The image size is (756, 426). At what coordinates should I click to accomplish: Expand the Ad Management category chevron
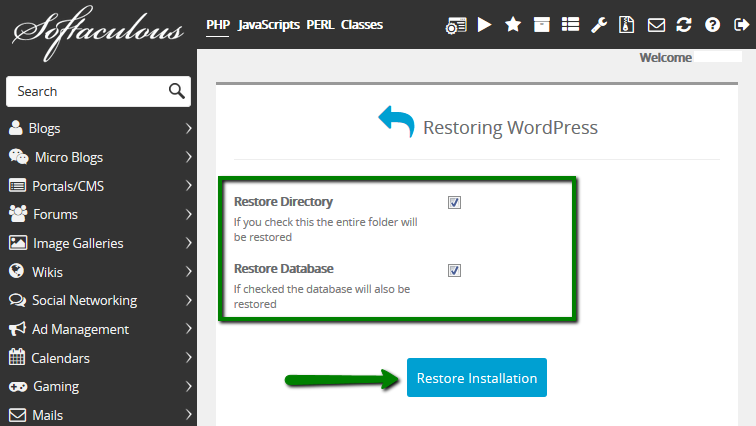coord(189,329)
